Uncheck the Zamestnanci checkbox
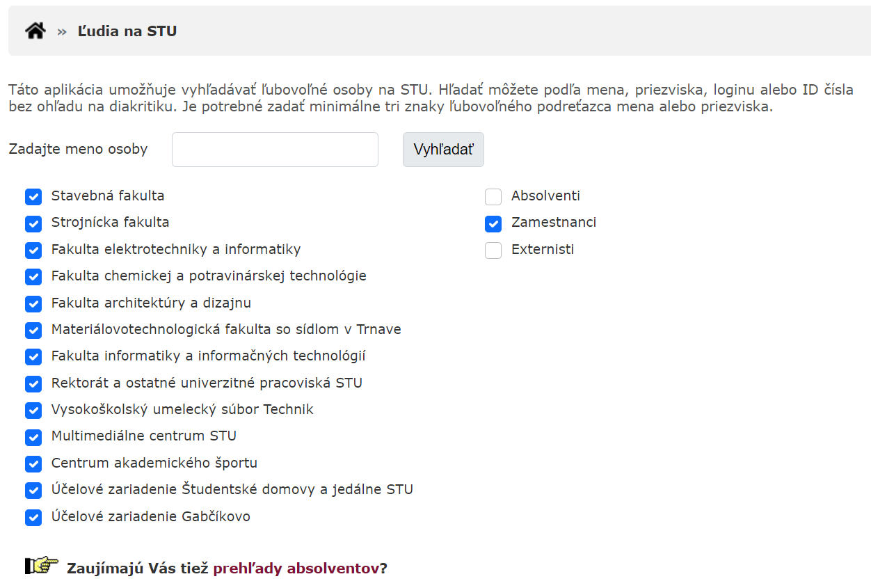The height and width of the screenshot is (588, 871). [493, 223]
